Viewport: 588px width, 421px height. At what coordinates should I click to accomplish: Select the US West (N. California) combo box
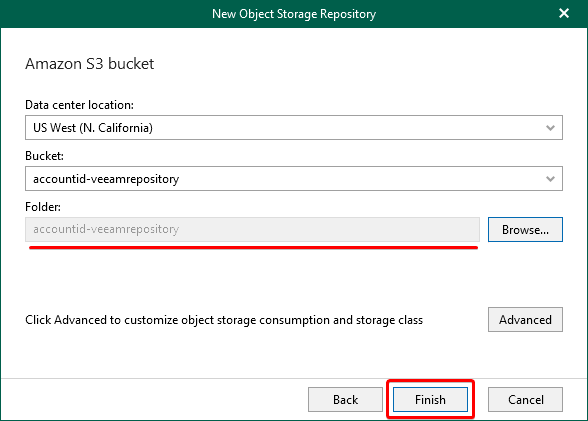pyautogui.click(x=294, y=127)
